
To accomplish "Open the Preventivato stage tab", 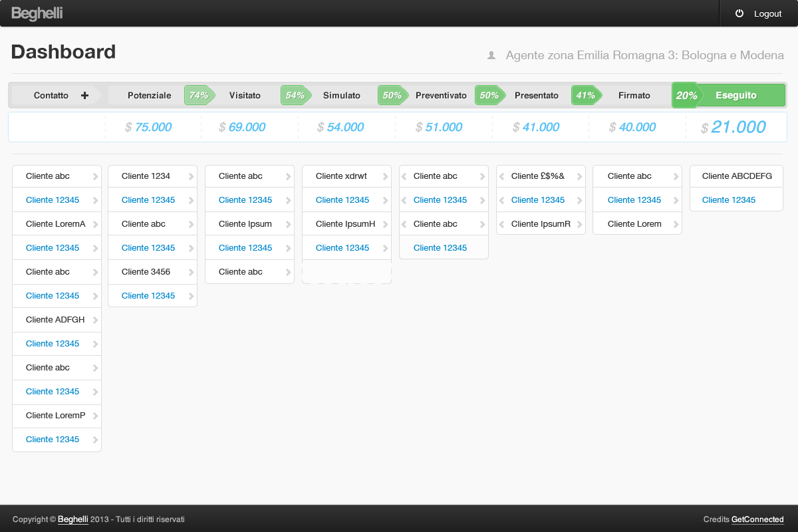I will coord(441,95).
